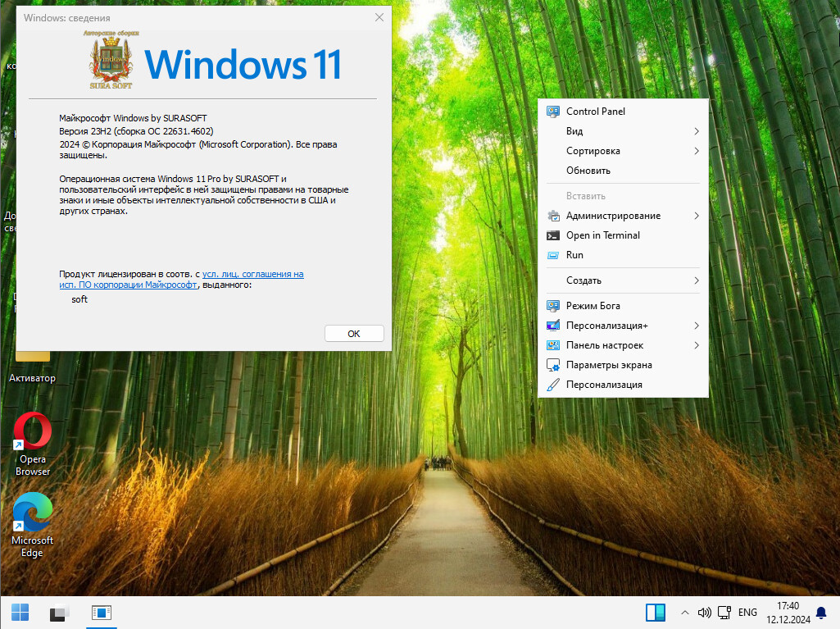This screenshot has height=629, width=840.
Task: Click the Параметры экрана display icon
Action: click(x=553, y=365)
